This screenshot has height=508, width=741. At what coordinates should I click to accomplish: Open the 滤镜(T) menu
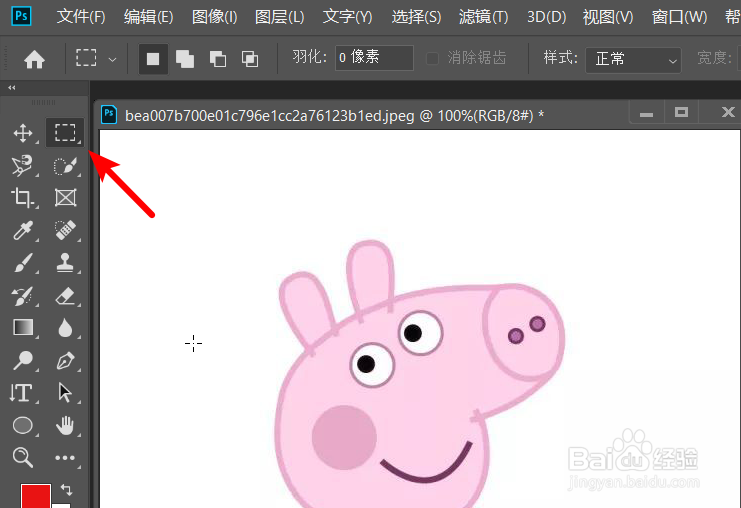point(483,17)
